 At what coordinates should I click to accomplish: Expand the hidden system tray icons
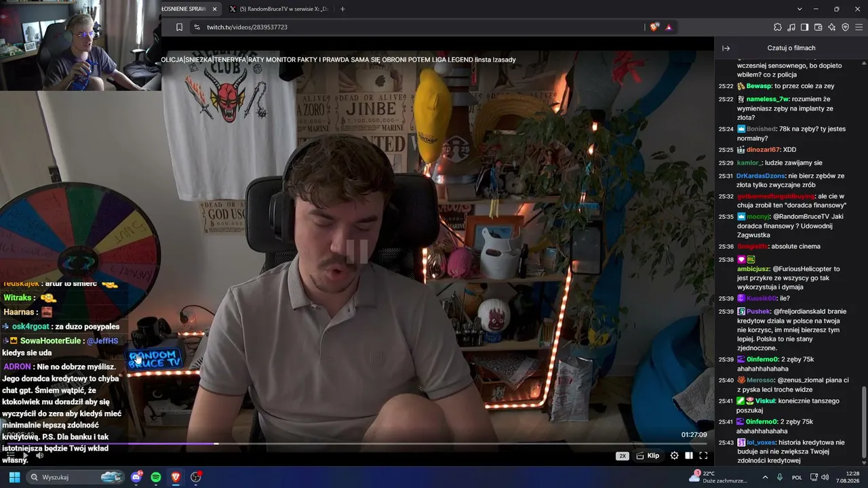click(766, 477)
